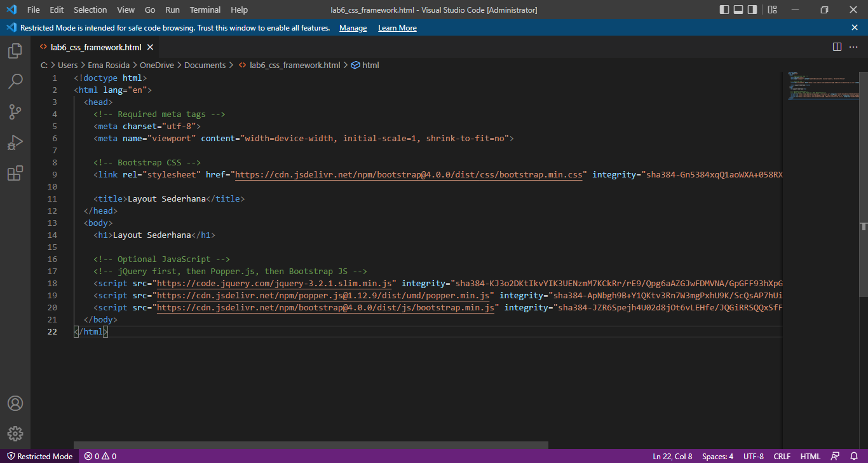Click the Users breadcrumb segment
This screenshot has width=868, height=463.
tap(67, 65)
